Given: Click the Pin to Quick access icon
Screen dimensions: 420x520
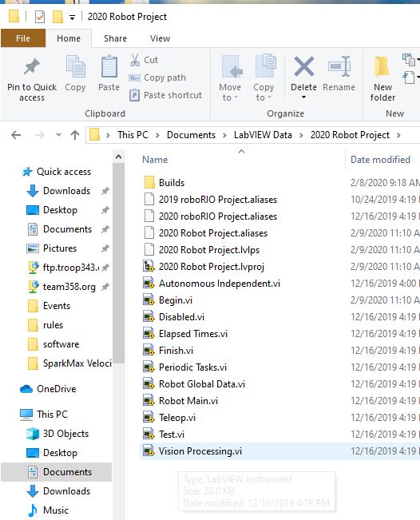Looking at the screenshot, I should (x=32, y=67).
